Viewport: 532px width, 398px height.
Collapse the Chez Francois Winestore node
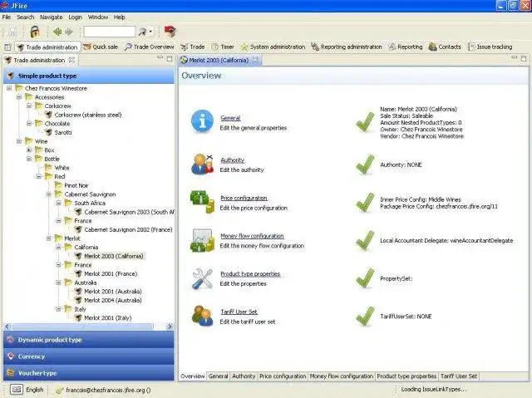tap(9, 88)
